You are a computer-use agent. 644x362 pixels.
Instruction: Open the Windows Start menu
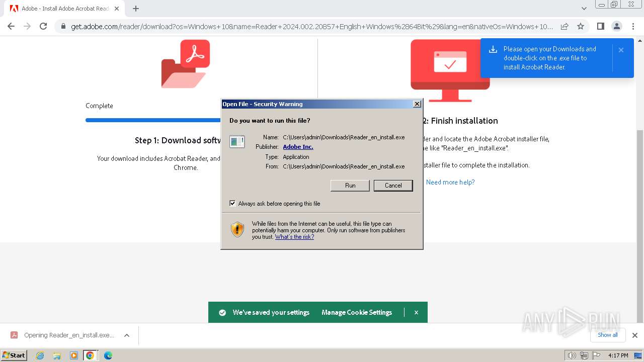click(x=14, y=355)
